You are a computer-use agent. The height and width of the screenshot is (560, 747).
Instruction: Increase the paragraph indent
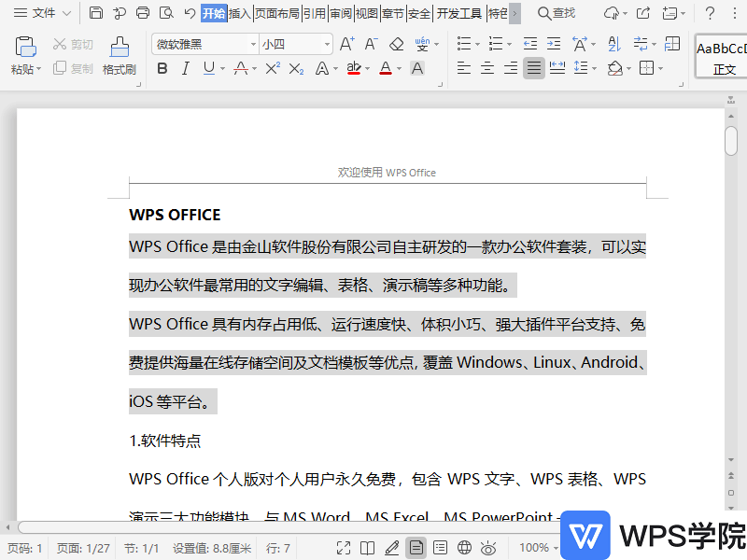554,44
